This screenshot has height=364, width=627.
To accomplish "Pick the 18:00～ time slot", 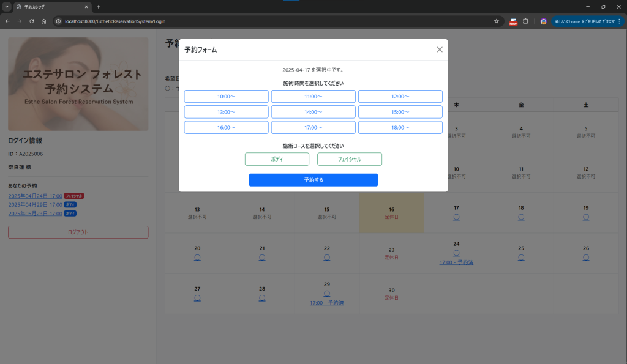I will point(400,127).
